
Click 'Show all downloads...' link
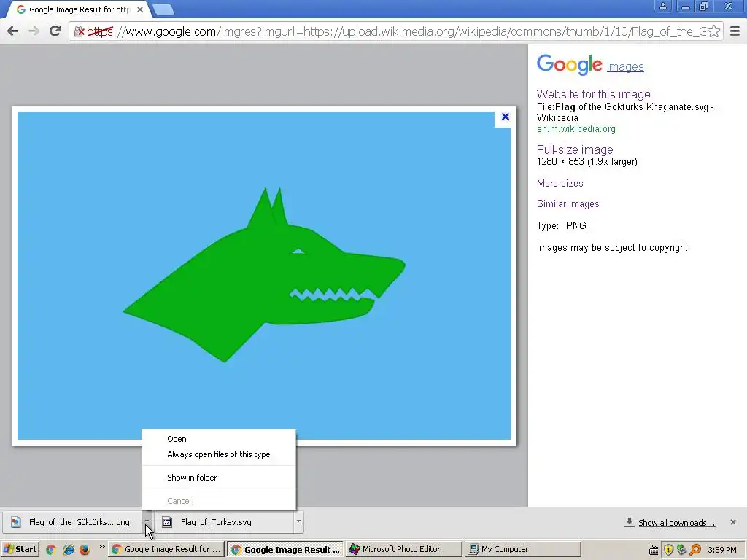[x=676, y=523]
